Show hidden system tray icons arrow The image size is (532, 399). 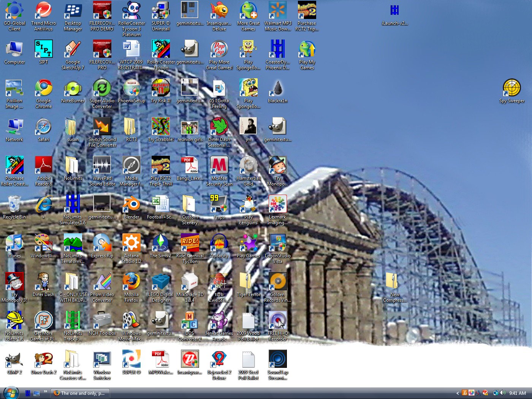pos(458,393)
